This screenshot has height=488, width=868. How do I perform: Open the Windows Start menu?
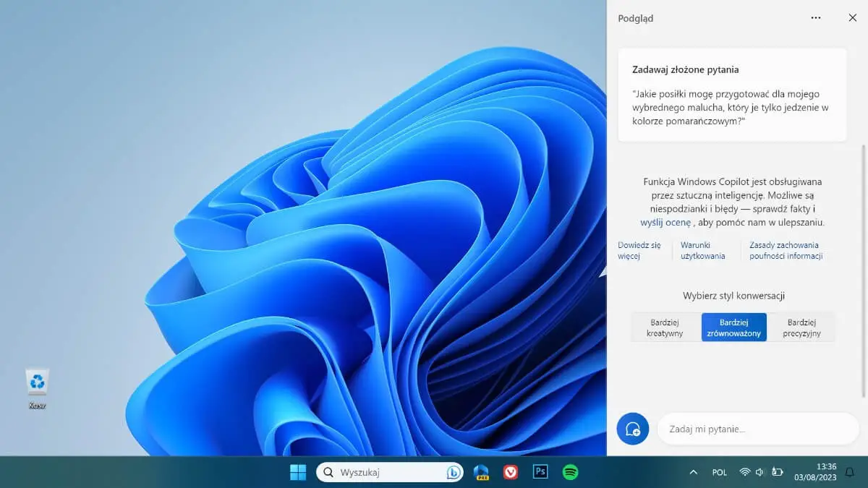coord(297,471)
